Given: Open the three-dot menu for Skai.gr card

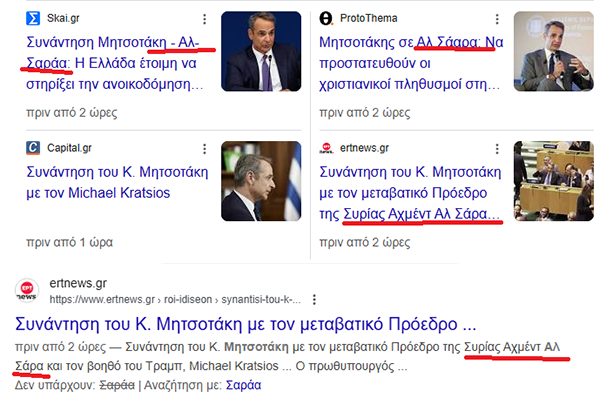Looking at the screenshot, I should pos(204,19).
